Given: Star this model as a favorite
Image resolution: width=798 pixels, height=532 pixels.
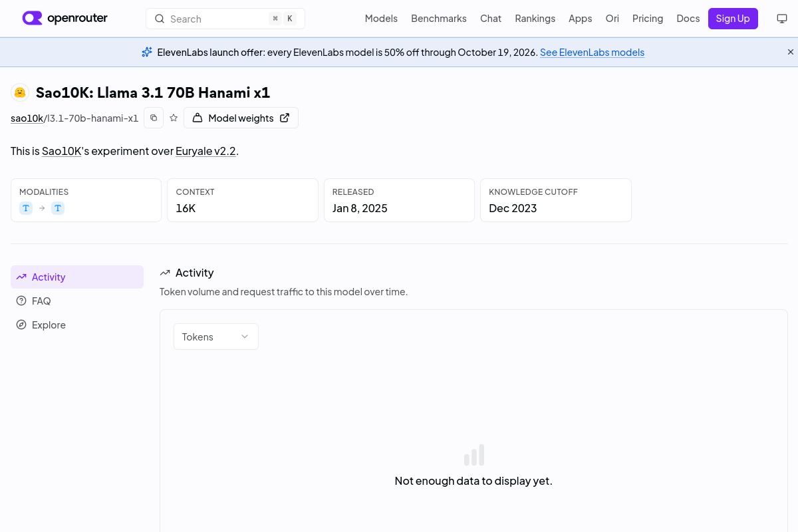Looking at the screenshot, I should [x=174, y=118].
